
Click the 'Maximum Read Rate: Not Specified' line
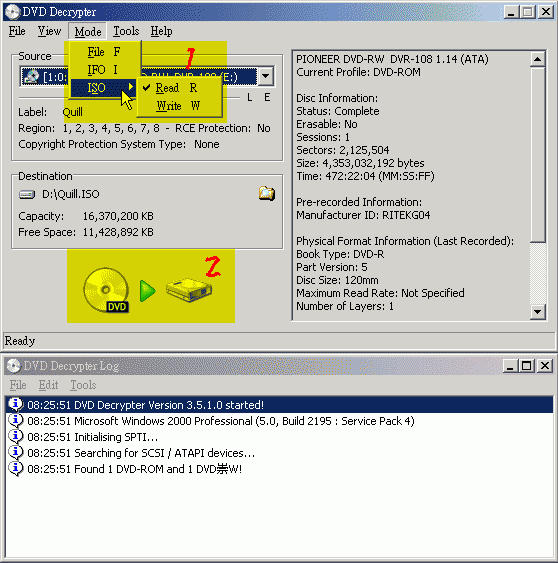click(380, 293)
